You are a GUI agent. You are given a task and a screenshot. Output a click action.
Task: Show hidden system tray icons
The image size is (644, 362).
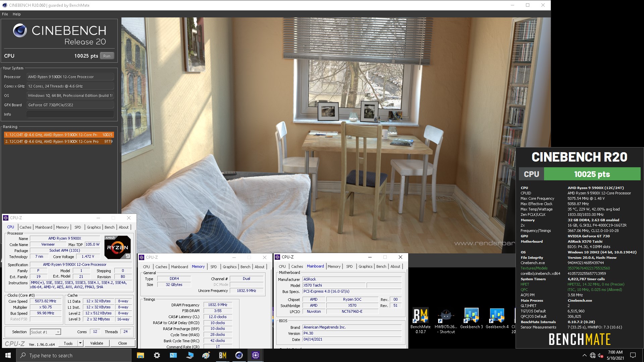pyautogui.click(x=584, y=355)
